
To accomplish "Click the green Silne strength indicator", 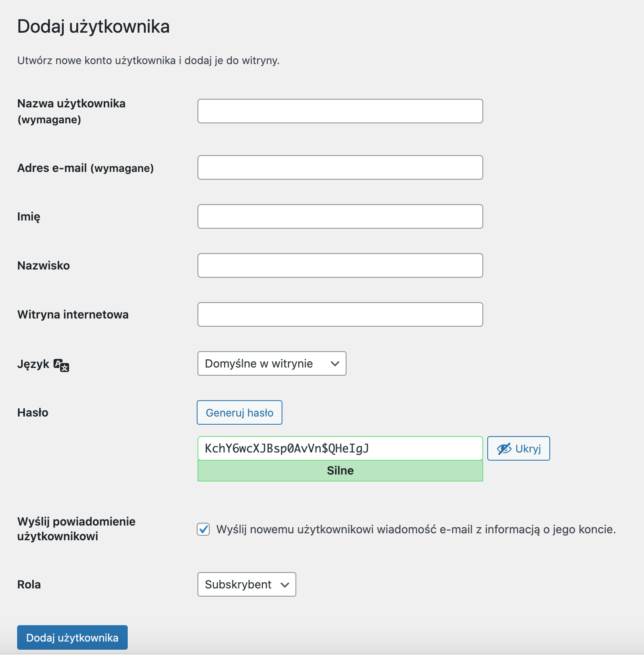I will pyautogui.click(x=340, y=471).
